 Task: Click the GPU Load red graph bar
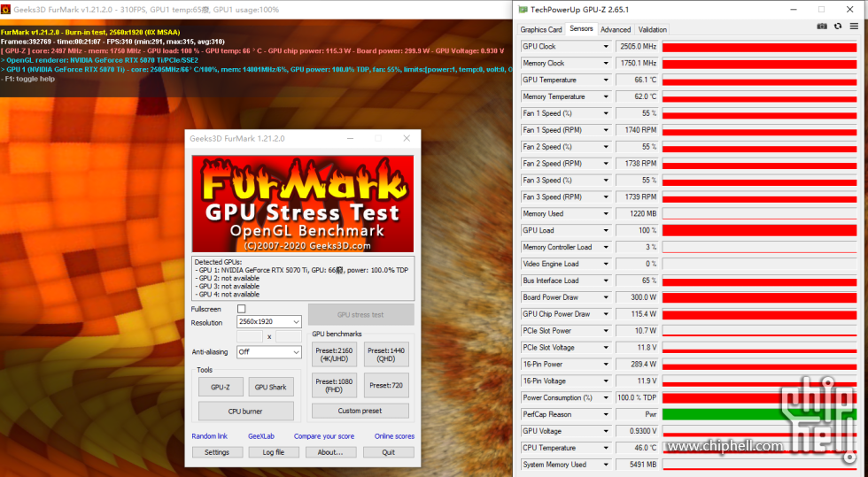point(760,230)
